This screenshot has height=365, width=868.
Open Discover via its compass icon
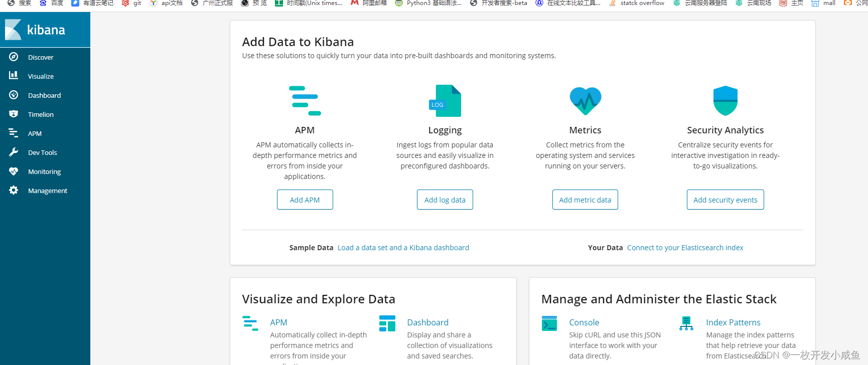pyautogui.click(x=14, y=57)
